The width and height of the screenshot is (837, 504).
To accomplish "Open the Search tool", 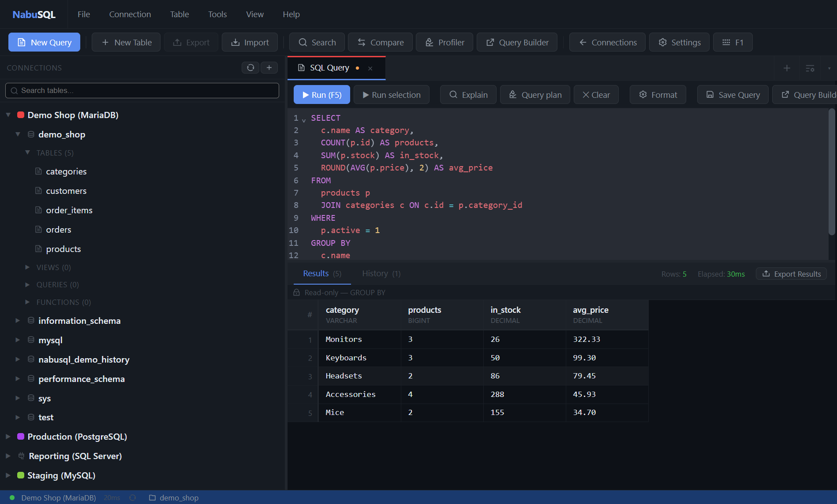I will 317,42.
